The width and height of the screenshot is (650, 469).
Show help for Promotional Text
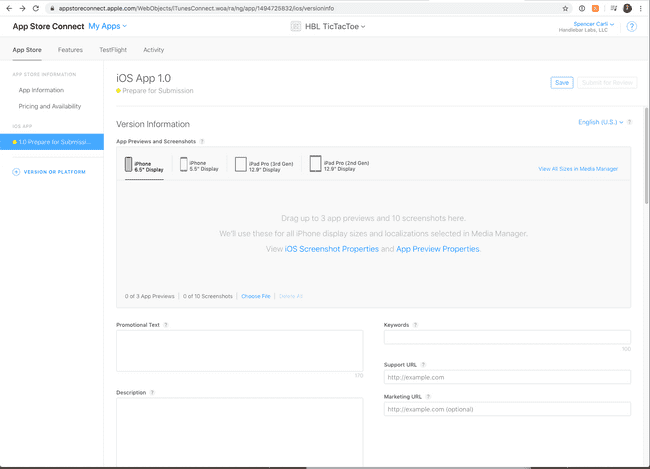165,325
